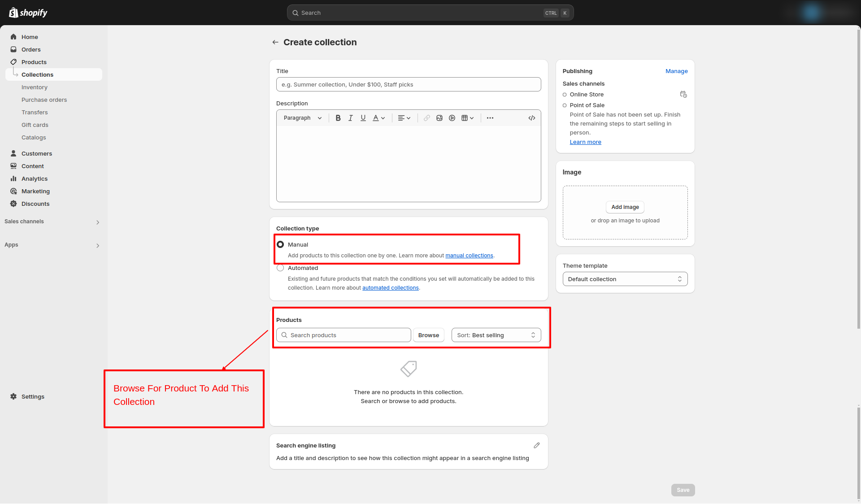Click the Shopify logo

pos(28,13)
